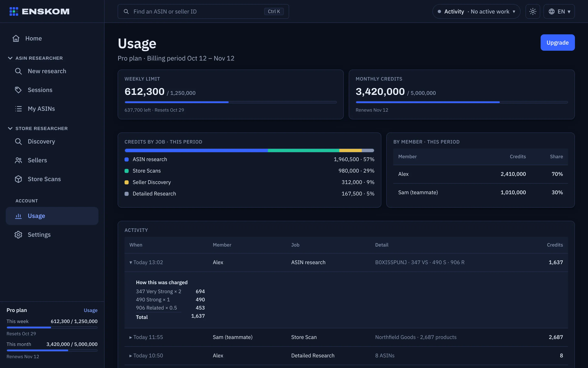The width and height of the screenshot is (588, 368).
Task: Click the "8 ASINs" detail cell
Action: [x=385, y=356]
